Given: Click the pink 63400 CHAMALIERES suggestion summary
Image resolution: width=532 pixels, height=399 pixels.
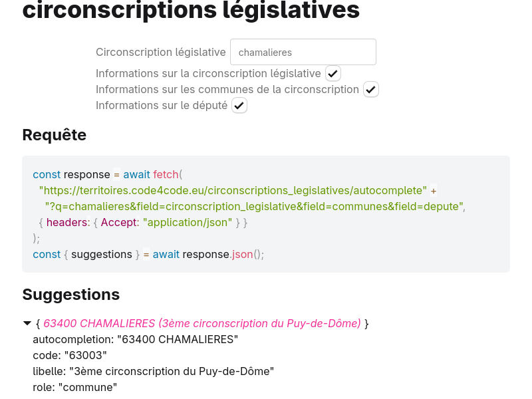Looking at the screenshot, I should (x=202, y=323).
